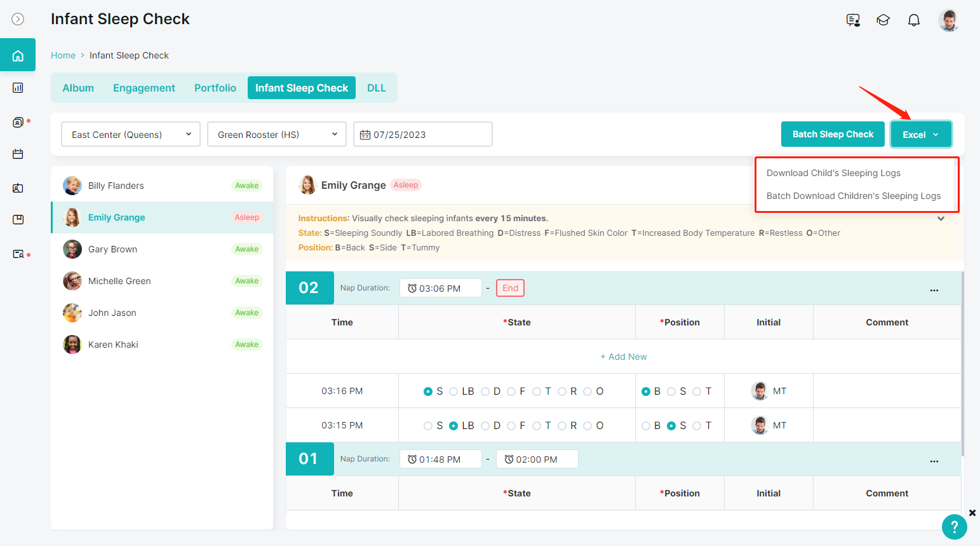Click the + Add New check link
The width and height of the screenshot is (980, 546).
(x=624, y=357)
